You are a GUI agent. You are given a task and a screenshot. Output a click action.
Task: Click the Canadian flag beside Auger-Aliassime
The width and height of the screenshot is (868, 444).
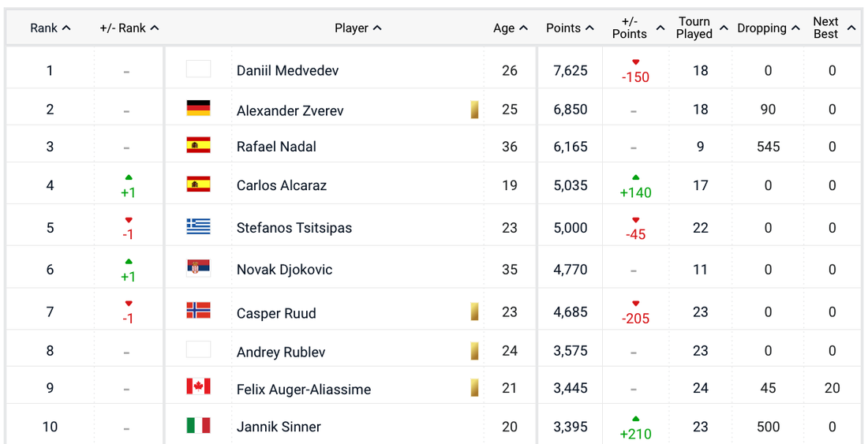click(x=198, y=386)
